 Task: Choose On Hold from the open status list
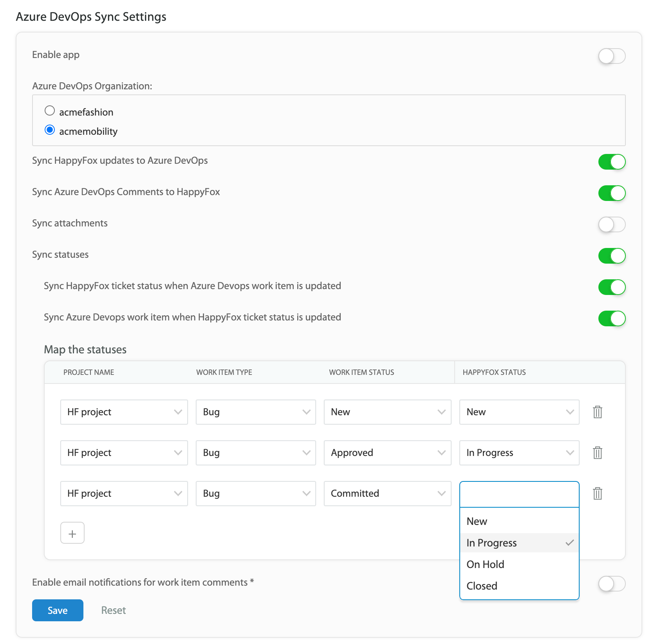[x=519, y=564]
